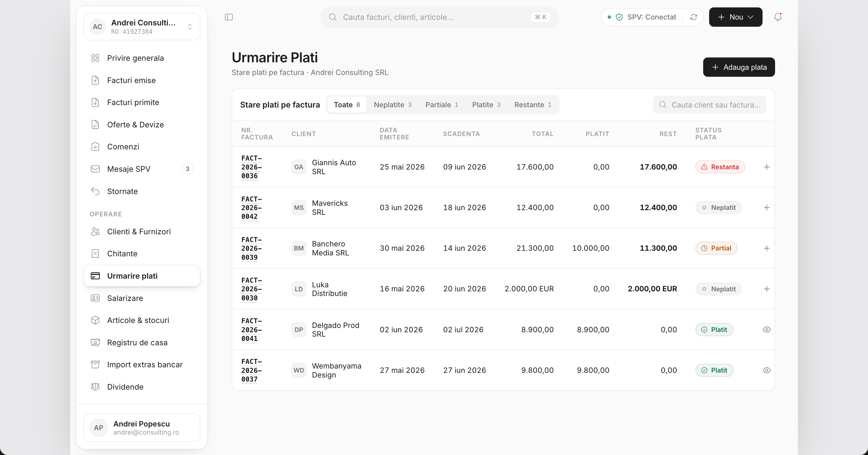This screenshot has width=868, height=455.
Task: Go to Facturi emise
Action: [142, 80]
